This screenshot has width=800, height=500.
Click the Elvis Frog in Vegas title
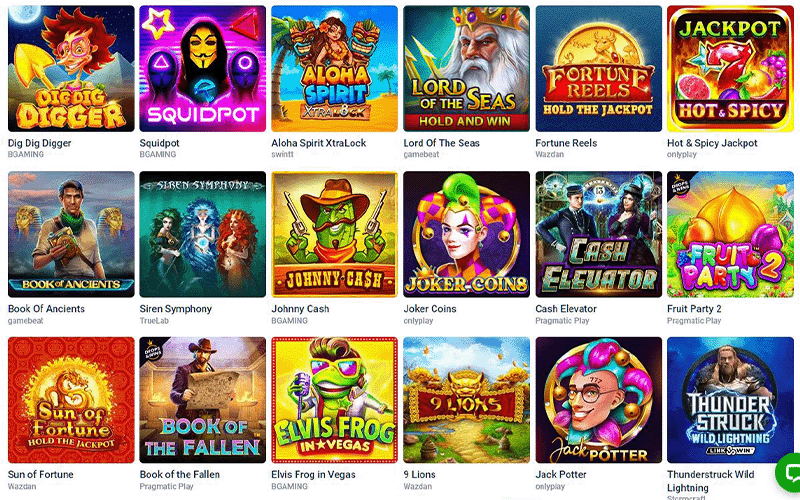(313, 474)
